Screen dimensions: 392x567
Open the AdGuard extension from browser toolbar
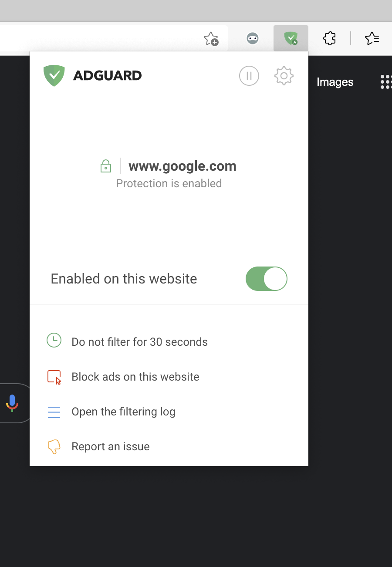tap(291, 38)
